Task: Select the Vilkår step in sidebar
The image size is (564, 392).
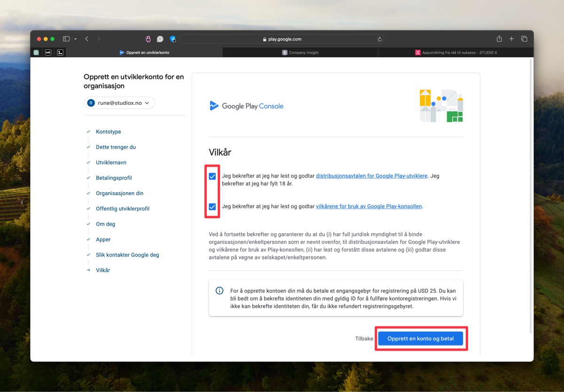Action: tap(103, 270)
